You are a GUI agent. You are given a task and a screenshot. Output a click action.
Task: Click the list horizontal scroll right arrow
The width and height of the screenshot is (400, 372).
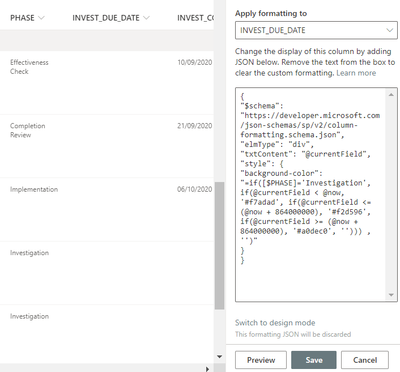tap(207, 369)
